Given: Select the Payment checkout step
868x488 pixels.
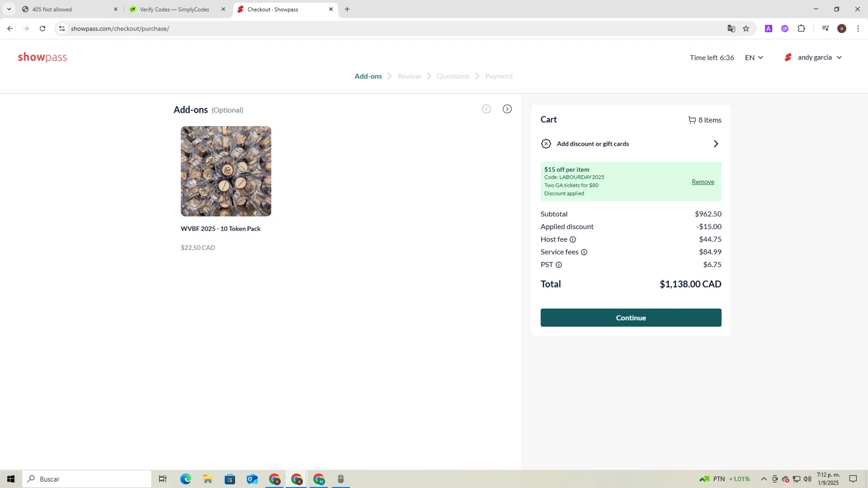Looking at the screenshot, I should point(499,76).
